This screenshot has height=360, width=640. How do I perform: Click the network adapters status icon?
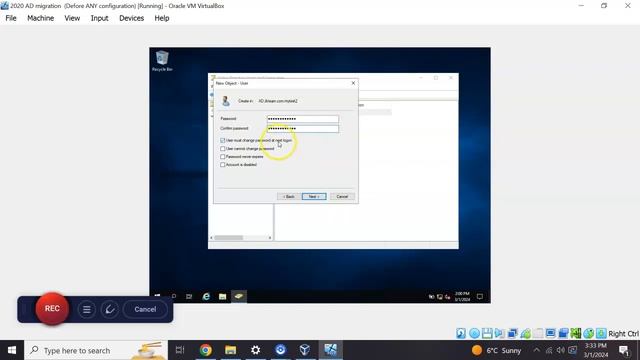(x=512, y=333)
